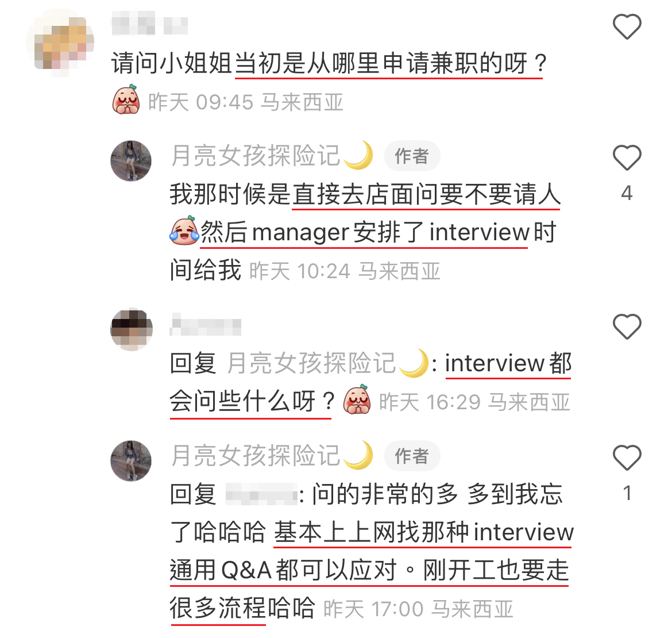Tap the blurred username in the top comment

(149, 24)
